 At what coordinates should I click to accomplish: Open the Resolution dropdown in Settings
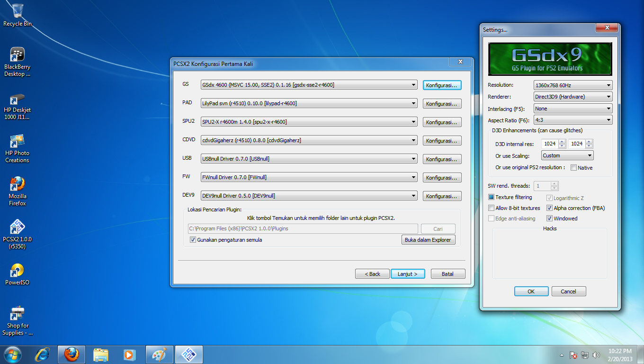pyautogui.click(x=573, y=85)
